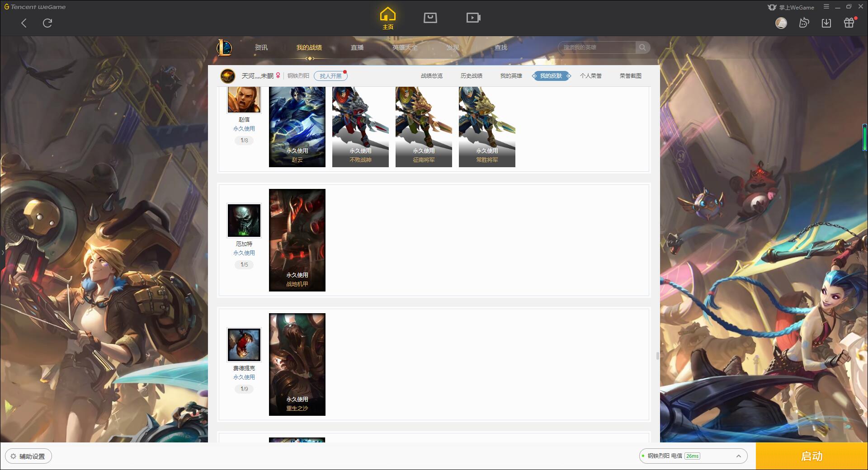Click the 找人开黑 button
This screenshot has width=868, height=470.
click(x=330, y=76)
